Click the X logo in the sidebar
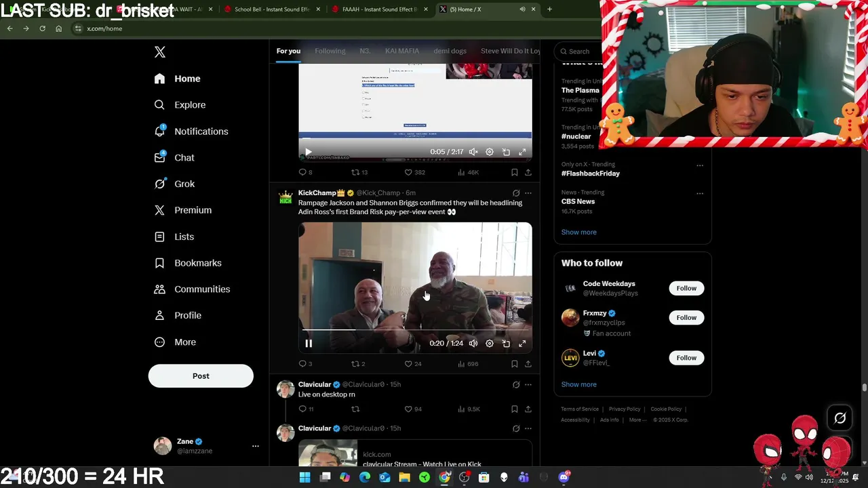The image size is (868, 488). [x=160, y=52]
